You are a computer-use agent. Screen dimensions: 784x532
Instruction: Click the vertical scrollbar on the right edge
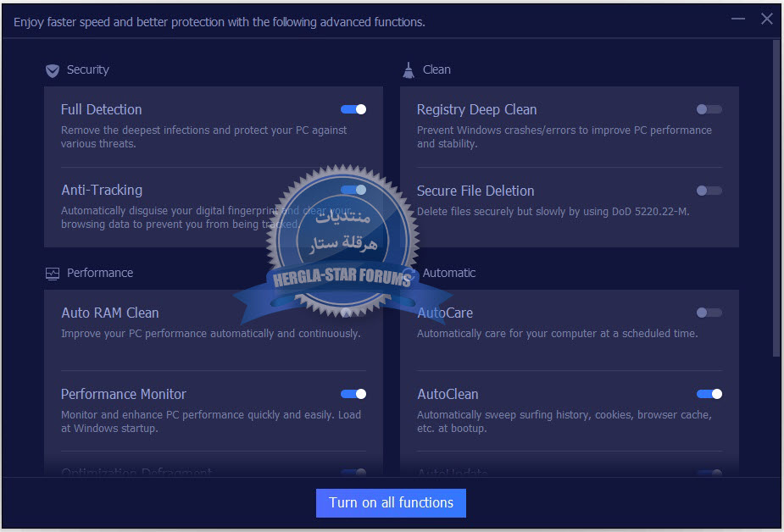pyautogui.click(x=776, y=198)
